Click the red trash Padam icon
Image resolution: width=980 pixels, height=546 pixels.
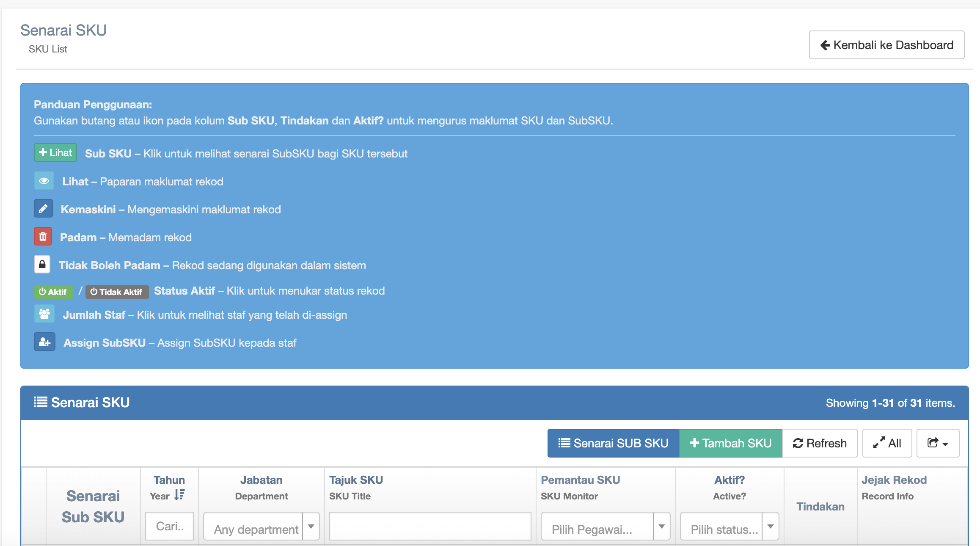click(x=43, y=237)
